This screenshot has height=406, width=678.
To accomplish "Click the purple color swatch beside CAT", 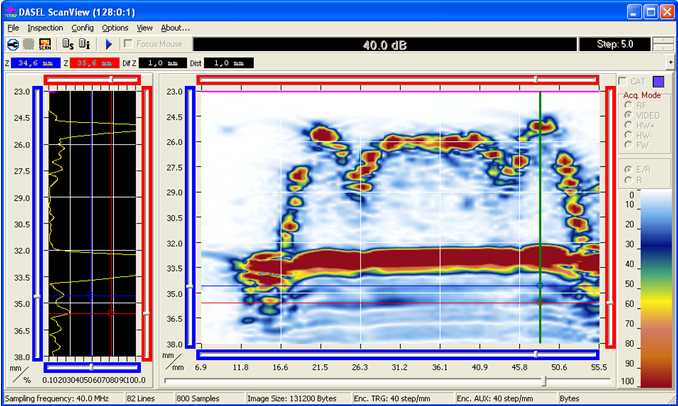I will click(x=657, y=81).
